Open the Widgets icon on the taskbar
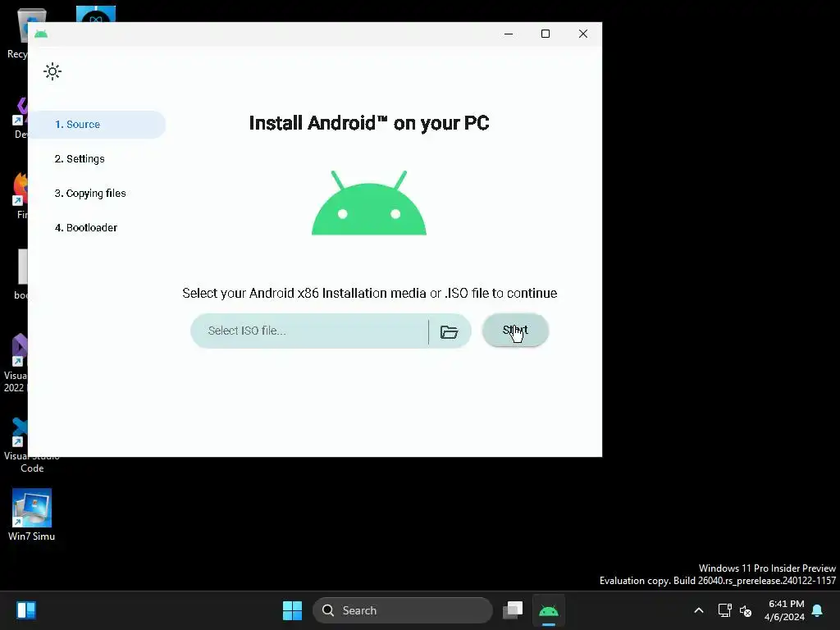The width and height of the screenshot is (840, 630). (x=26, y=610)
